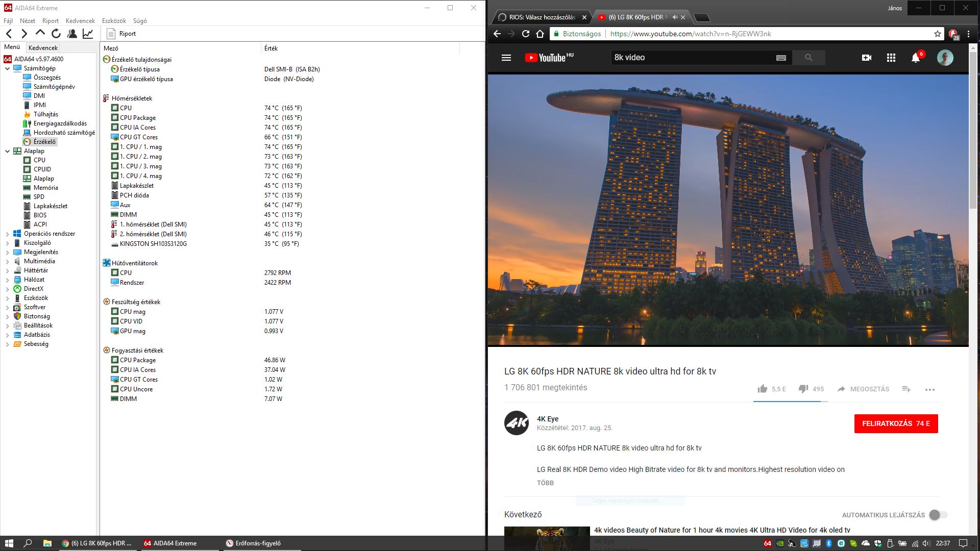This screenshot has height=551, width=980.
Task: Open next video title 4k videos Beauty of Nature
Action: tap(722, 530)
